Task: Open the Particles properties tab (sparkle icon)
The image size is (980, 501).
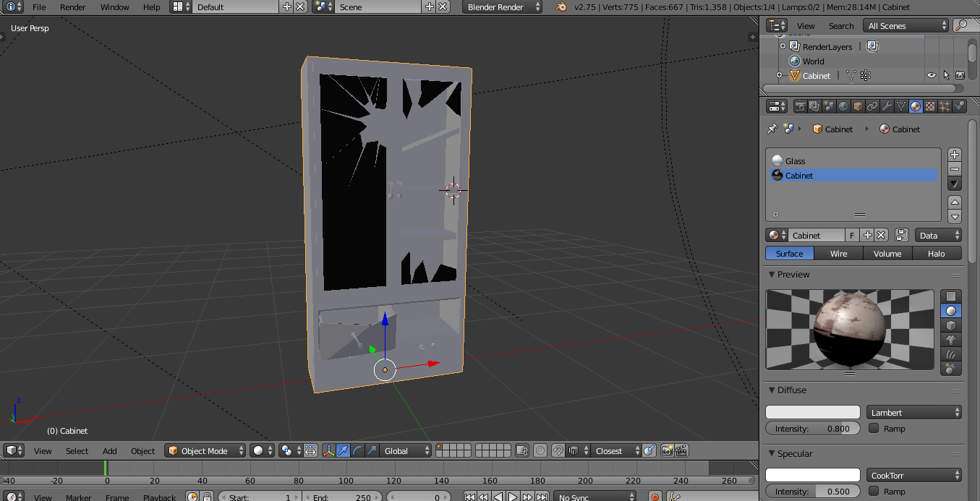Action: pyautogui.click(x=945, y=106)
